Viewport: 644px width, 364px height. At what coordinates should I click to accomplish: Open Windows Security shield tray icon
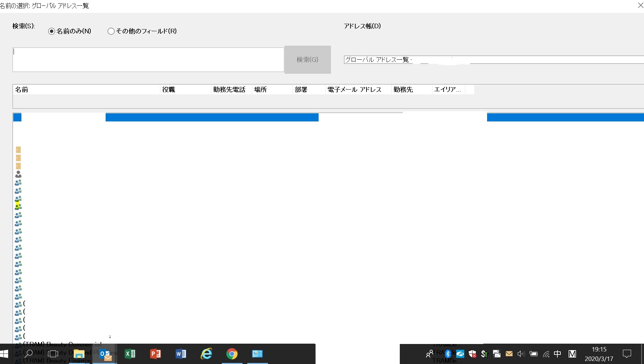coord(472,354)
